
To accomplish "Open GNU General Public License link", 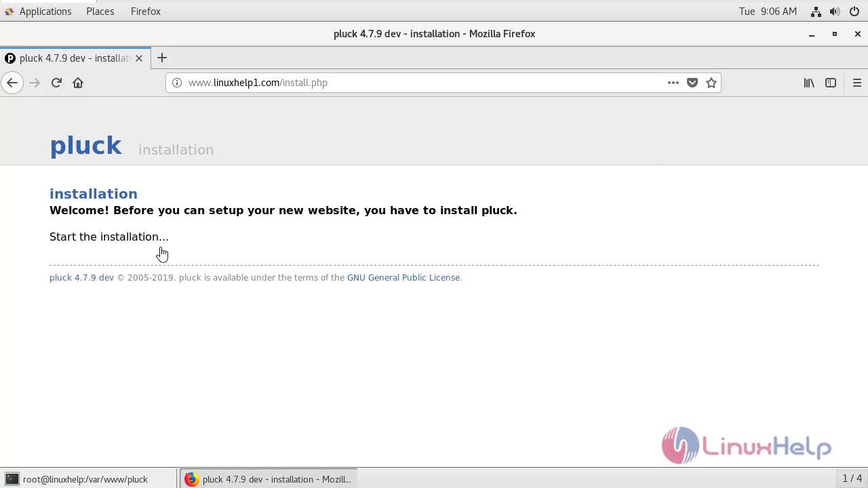I will coord(403,277).
